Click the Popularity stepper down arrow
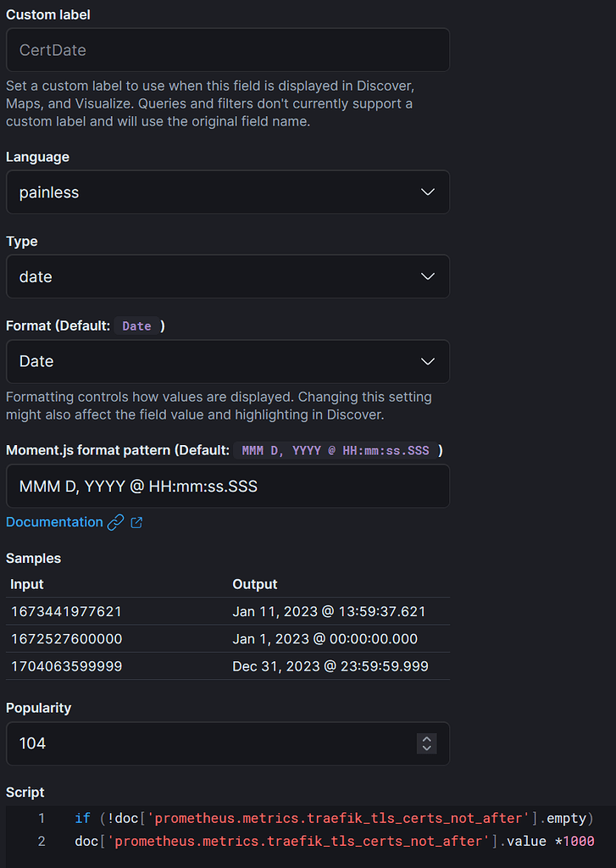 coord(427,748)
